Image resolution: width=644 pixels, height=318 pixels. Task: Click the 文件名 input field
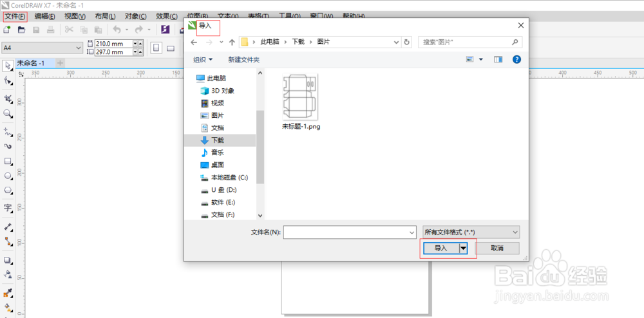[x=346, y=232]
